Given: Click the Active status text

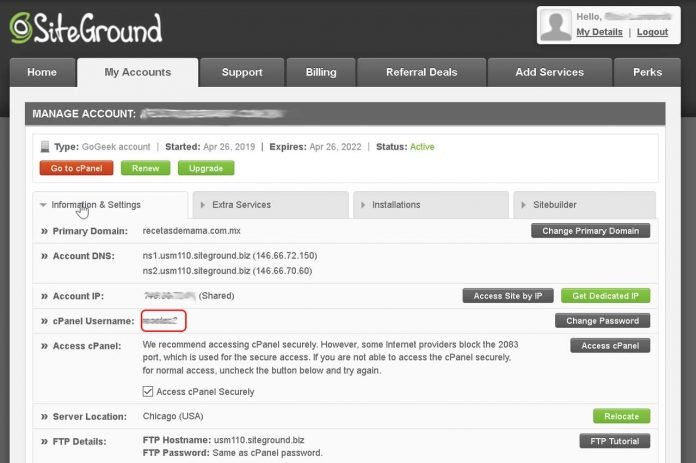Looking at the screenshot, I should coord(422,146).
